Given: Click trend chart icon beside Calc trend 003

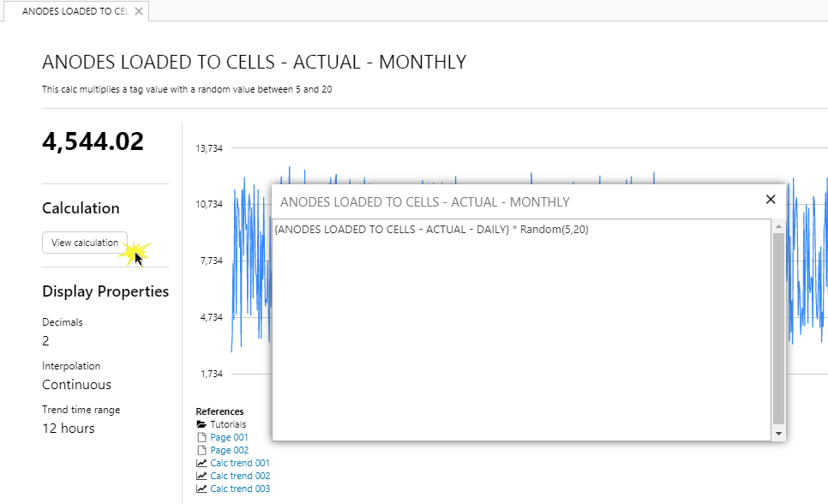Looking at the screenshot, I should point(201,489).
